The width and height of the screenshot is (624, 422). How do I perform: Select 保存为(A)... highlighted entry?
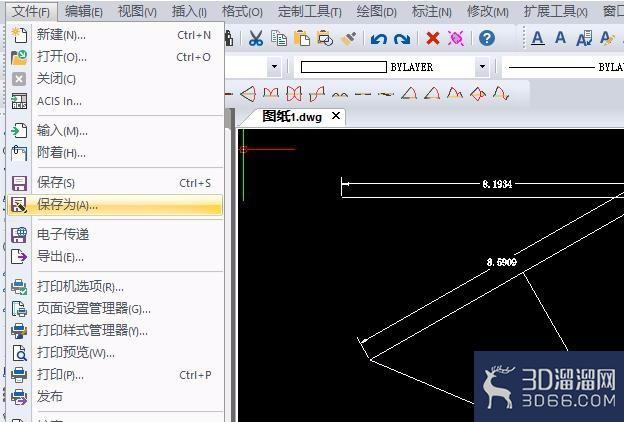pos(115,205)
